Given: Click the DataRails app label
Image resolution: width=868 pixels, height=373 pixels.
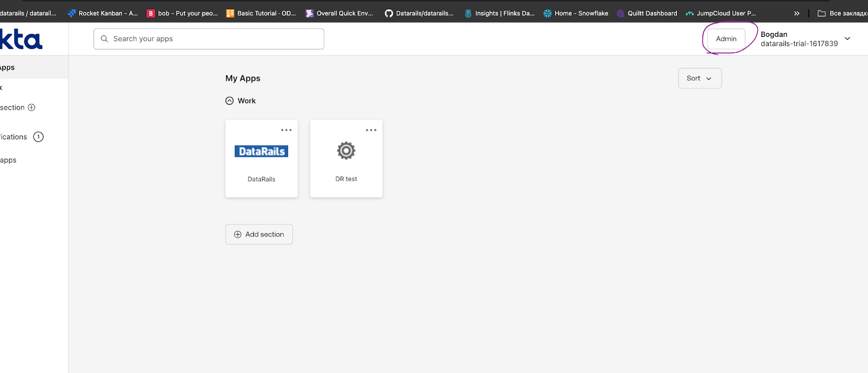Looking at the screenshot, I should (261, 179).
